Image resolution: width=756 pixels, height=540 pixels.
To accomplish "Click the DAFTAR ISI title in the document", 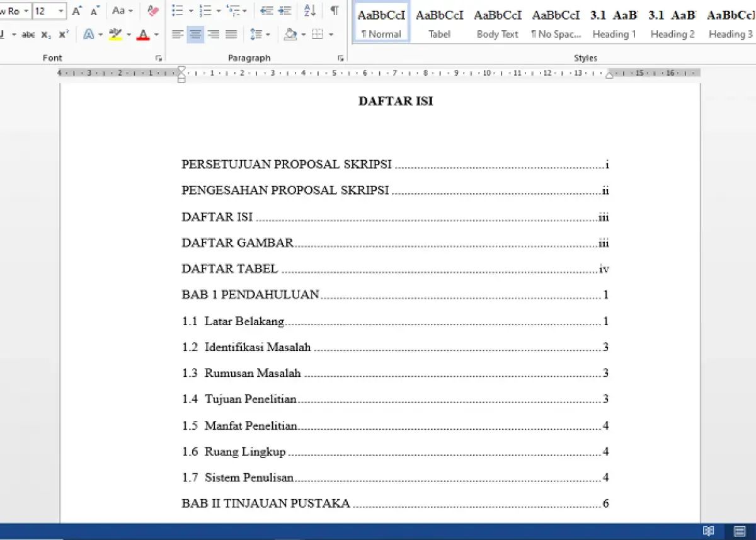I will [396, 101].
